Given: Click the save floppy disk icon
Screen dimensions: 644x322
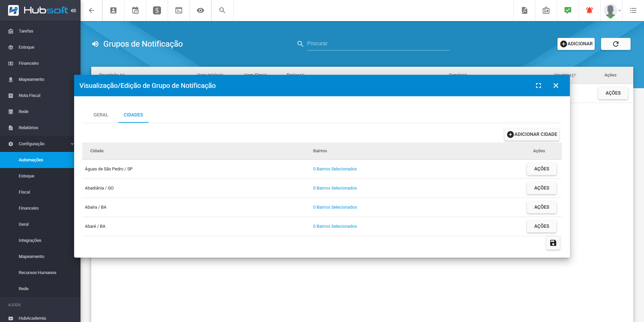Looking at the screenshot, I should [x=553, y=243].
